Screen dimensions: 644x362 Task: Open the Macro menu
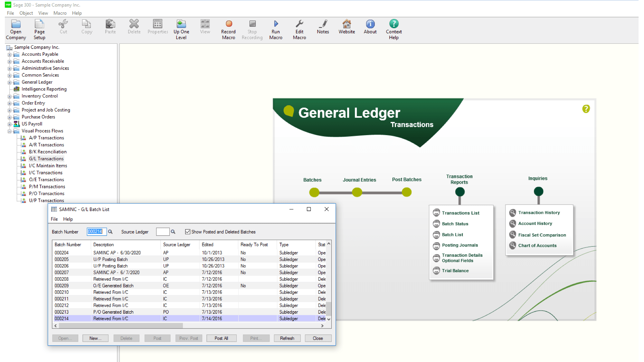tap(60, 13)
